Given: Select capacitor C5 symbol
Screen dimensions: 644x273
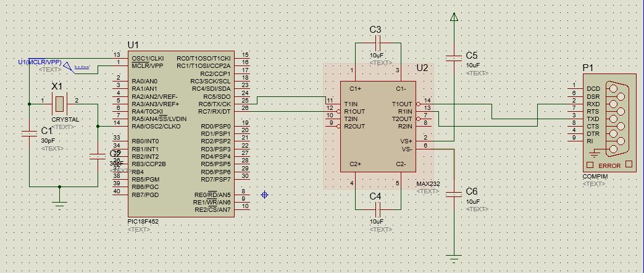Looking at the screenshot, I should coord(454,58).
